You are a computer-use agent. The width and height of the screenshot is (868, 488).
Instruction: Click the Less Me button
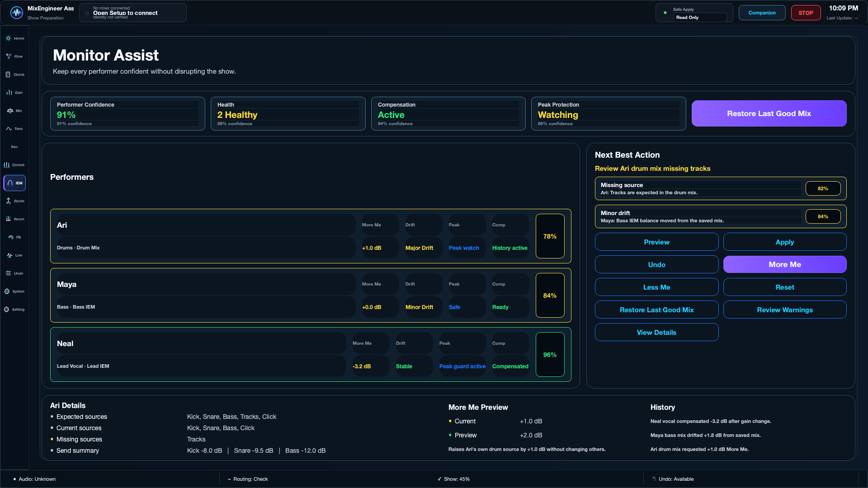(656, 287)
